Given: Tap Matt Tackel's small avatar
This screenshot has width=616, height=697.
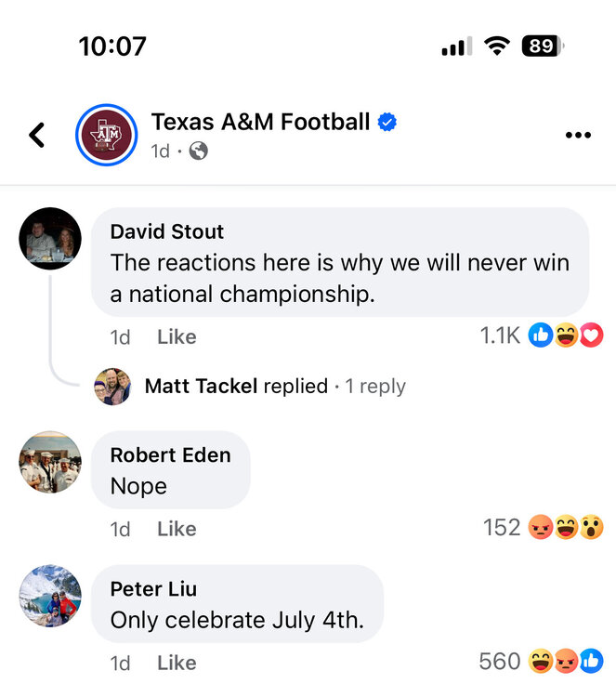Looking at the screenshot, I should (112, 386).
